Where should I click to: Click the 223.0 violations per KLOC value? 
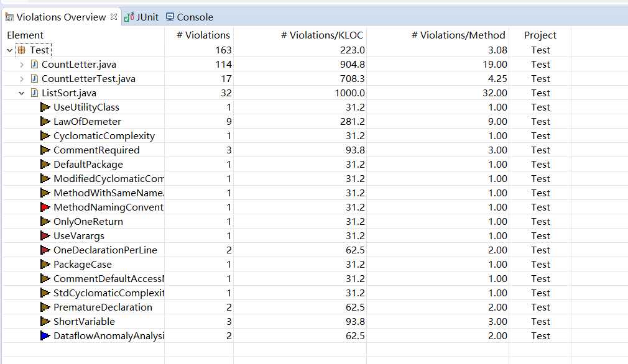[x=353, y=50]
